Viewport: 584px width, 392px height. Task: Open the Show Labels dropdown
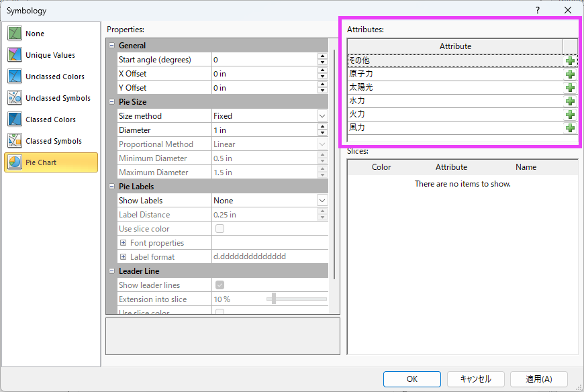pyautogui.click(x=322, y=201)
